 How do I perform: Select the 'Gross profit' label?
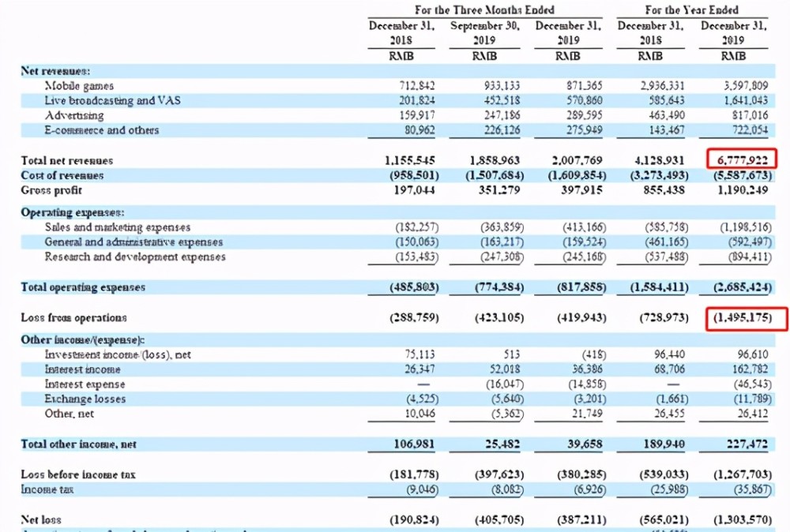[51, 190]
